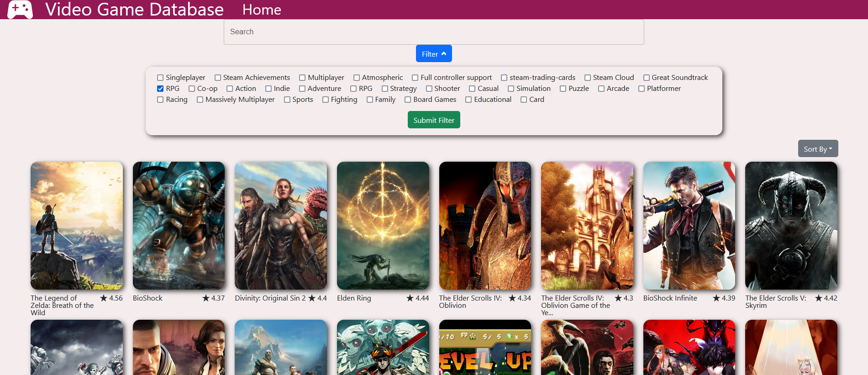Open the God of War mountain thumbnail
The image size is (868, 375).
[281, 347]
